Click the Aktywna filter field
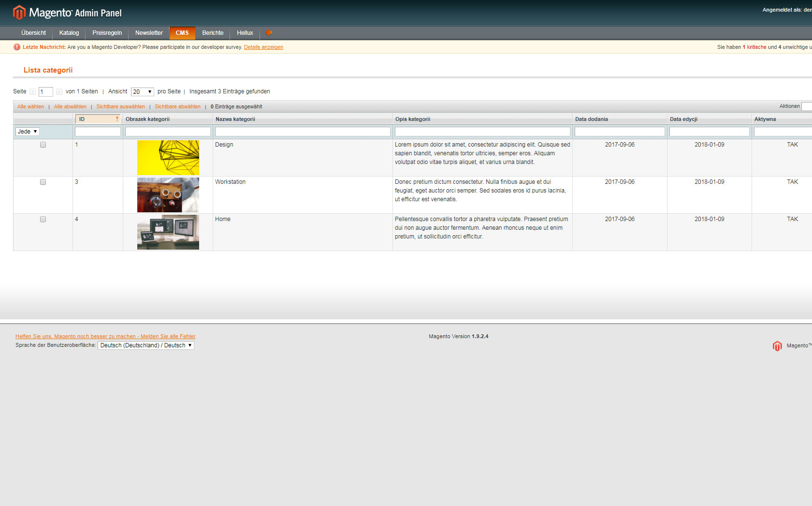Screen dimensions: 812x506 point(783,132)
